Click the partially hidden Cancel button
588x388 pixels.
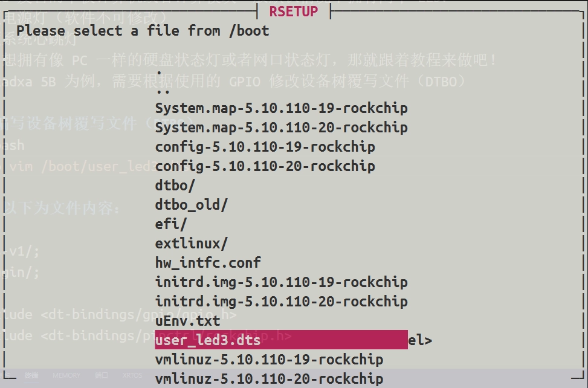point(420,340)
